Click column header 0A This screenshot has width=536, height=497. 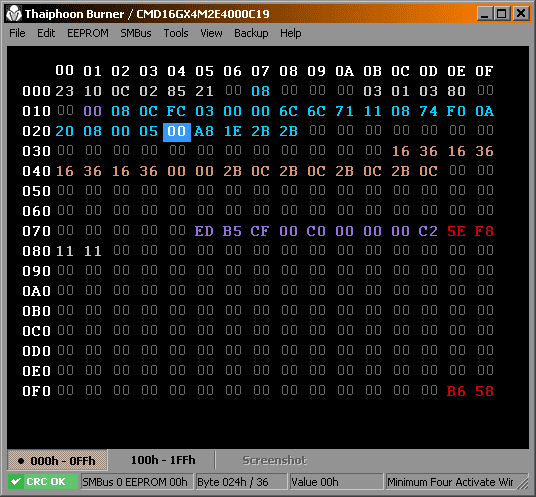click(x=344, y=71)
